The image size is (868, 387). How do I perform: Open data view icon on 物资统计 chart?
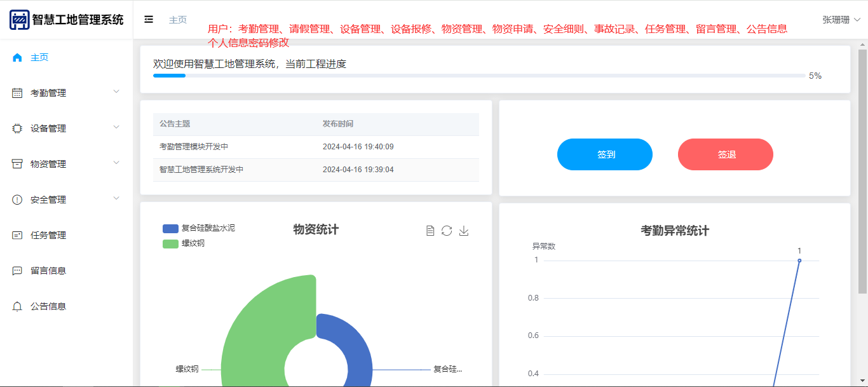[430, 231]
